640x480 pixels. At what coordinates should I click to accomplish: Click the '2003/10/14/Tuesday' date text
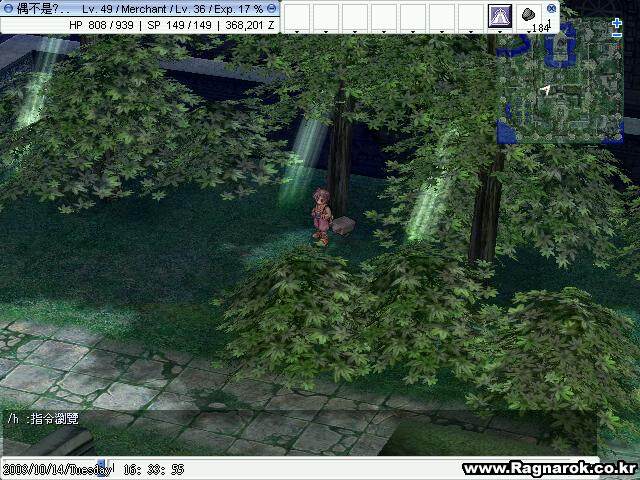pyautogui.click(x=57, y=469)
